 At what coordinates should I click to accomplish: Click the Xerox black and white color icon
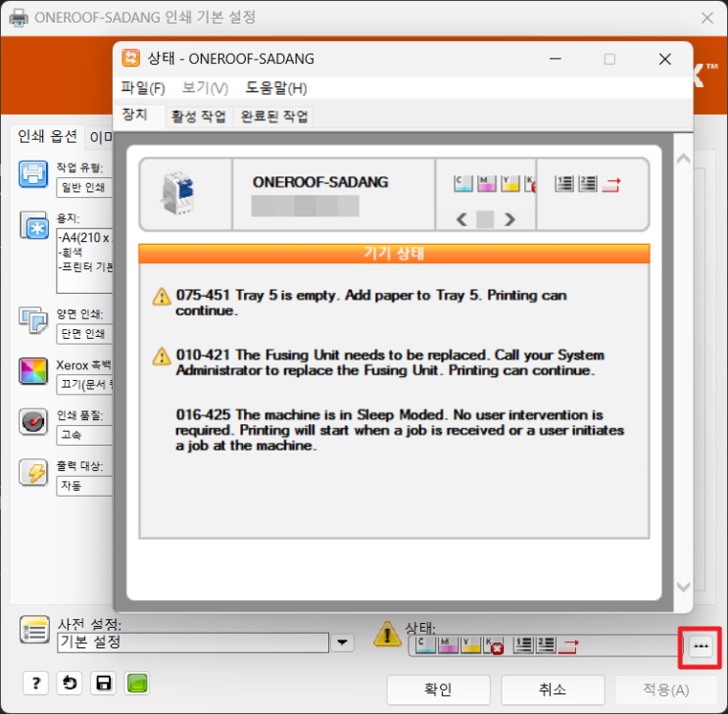pos(33,371)
